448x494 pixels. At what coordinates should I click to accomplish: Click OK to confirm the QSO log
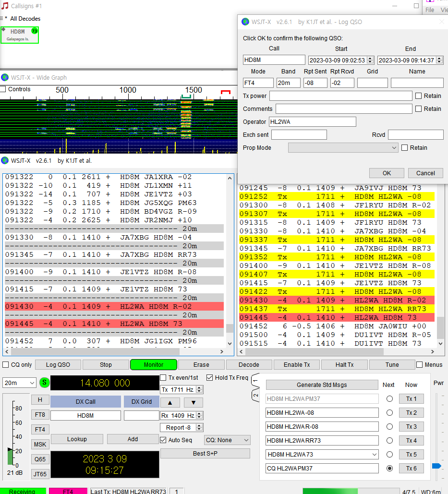[x=387, y=173]
